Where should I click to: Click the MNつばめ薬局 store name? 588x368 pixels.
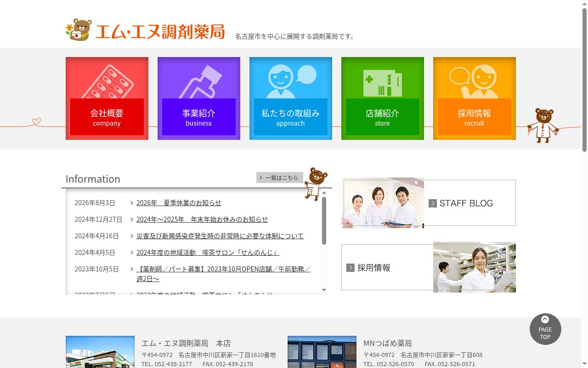click(x=388, y=343)
